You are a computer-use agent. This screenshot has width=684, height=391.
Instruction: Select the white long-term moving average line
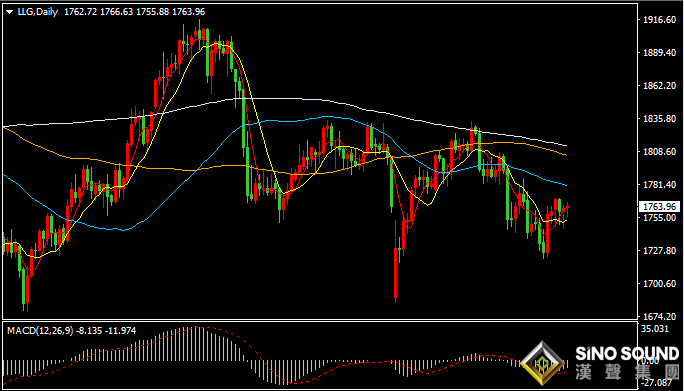[x=305, y=99]
